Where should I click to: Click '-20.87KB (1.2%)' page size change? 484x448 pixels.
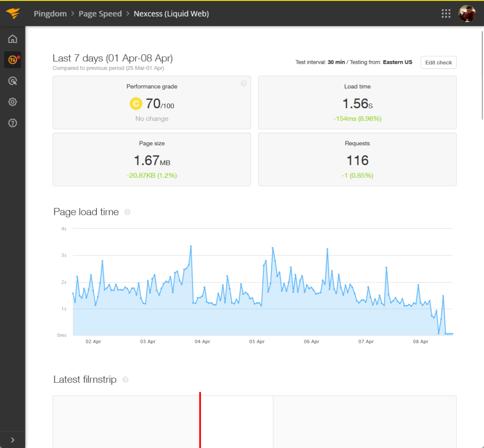coord(152,175)
